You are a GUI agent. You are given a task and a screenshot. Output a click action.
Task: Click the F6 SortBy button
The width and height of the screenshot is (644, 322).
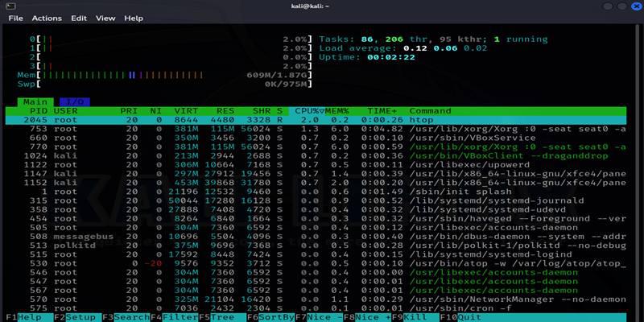coord(271,317)
